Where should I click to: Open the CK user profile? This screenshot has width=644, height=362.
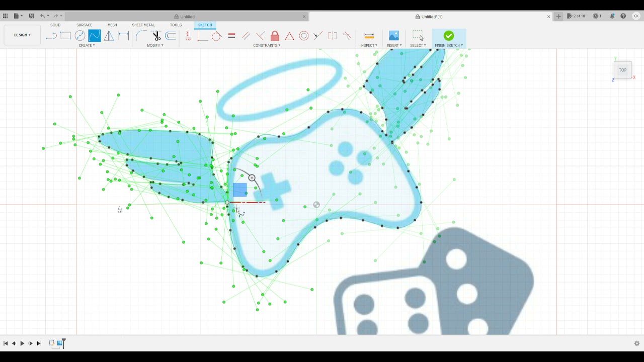coord(636,16)
